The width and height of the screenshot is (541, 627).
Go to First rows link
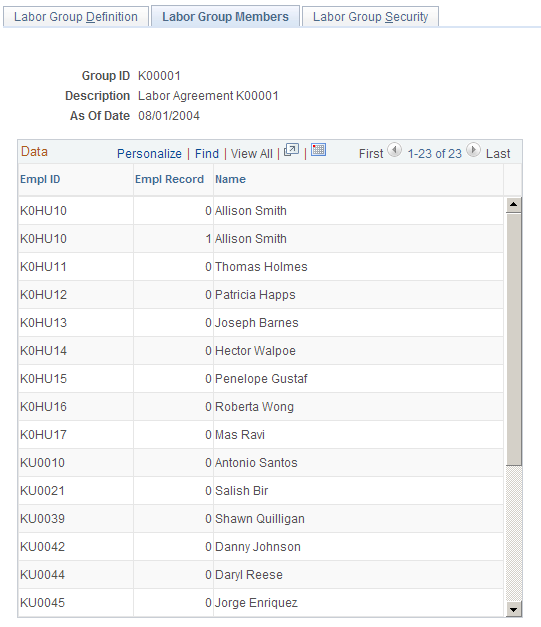point(371,154)
